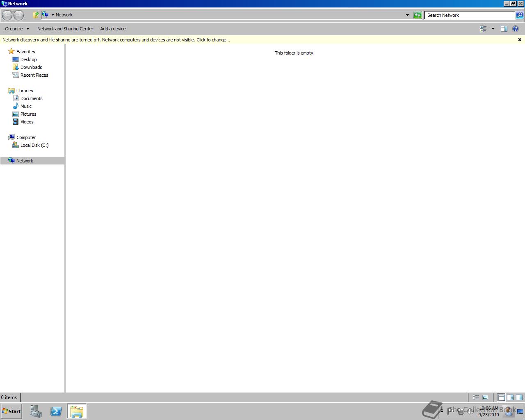The width and height of the screenshot is (525, 420).
Task: Click the 'This folder is empty.' text
Action: (294, 53)
